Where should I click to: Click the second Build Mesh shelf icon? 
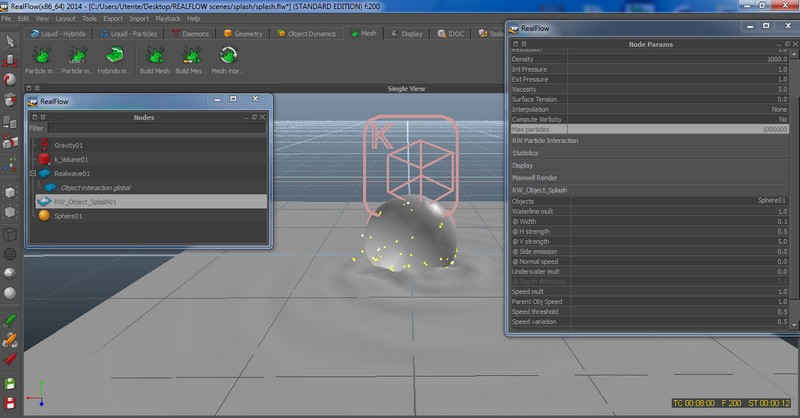pos(191,55)
